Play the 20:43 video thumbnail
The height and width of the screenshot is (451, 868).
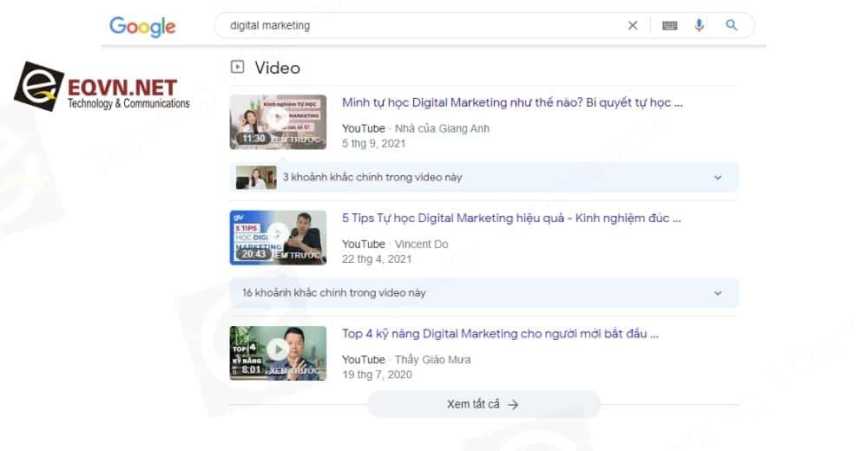tap(278, 238)
